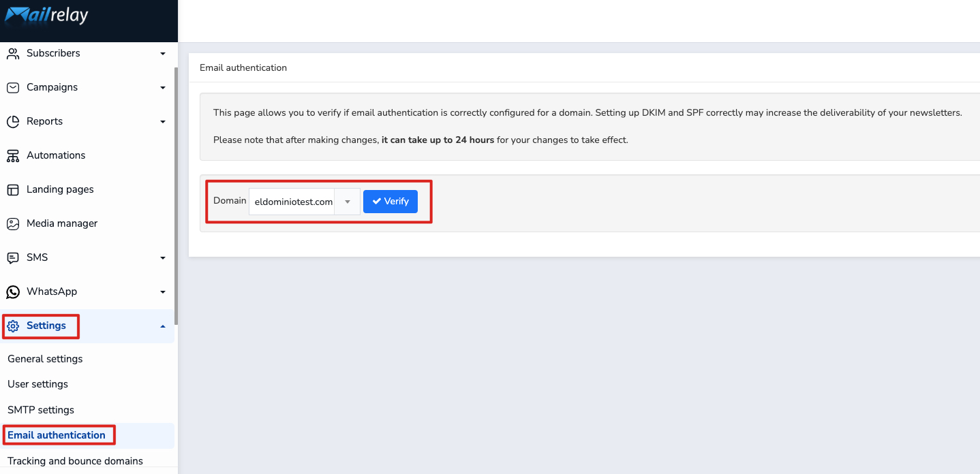Open General settings page

pos(45,359)
